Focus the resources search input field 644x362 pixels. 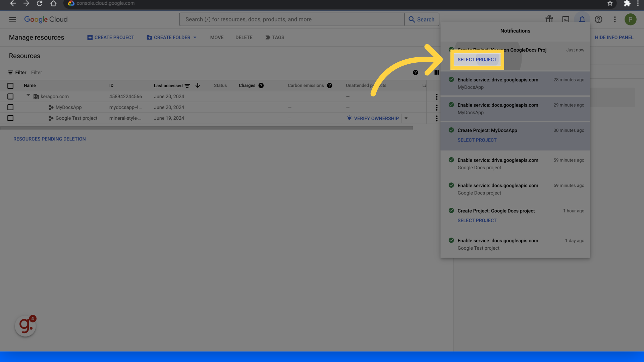292,19
